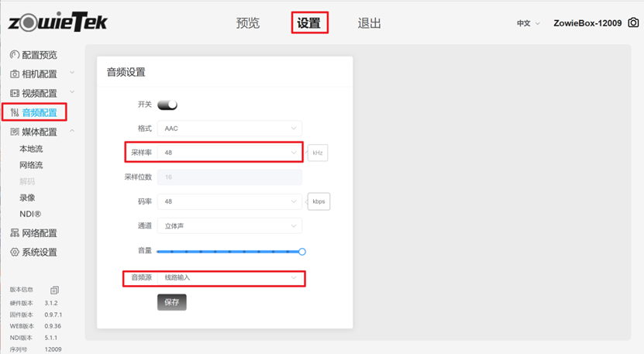Click the 音量 volume slider handle

tap(302, 252)
